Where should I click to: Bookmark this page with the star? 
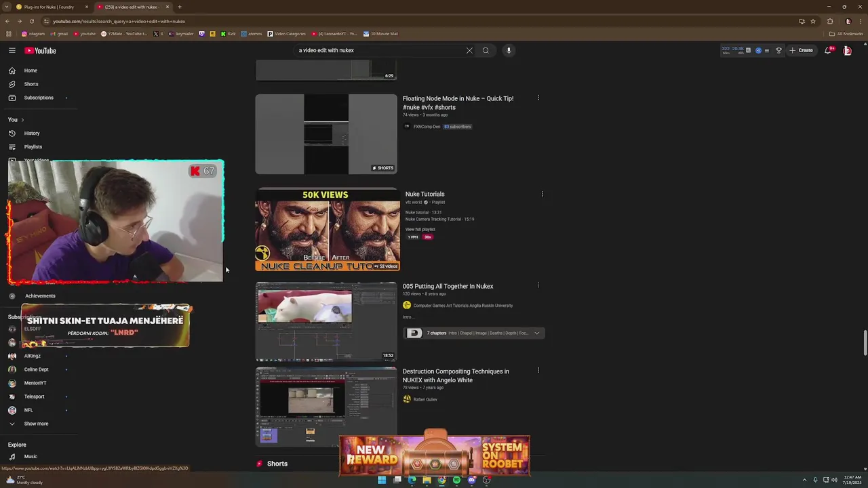click(813, 21)
